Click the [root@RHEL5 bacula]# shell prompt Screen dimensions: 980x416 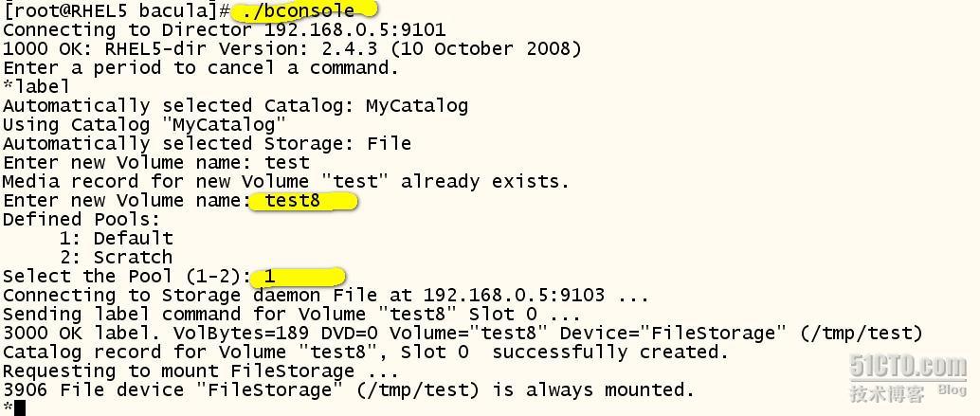tap(116, 10)
